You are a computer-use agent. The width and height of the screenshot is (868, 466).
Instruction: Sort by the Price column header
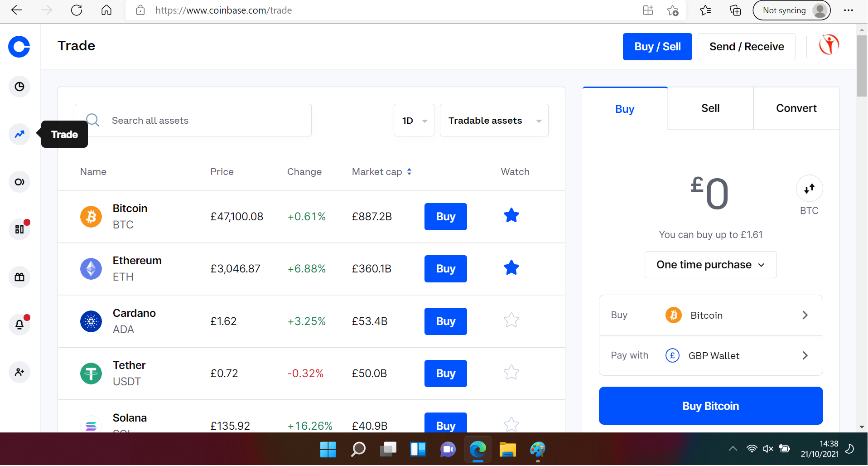click(x=222, y=172)
